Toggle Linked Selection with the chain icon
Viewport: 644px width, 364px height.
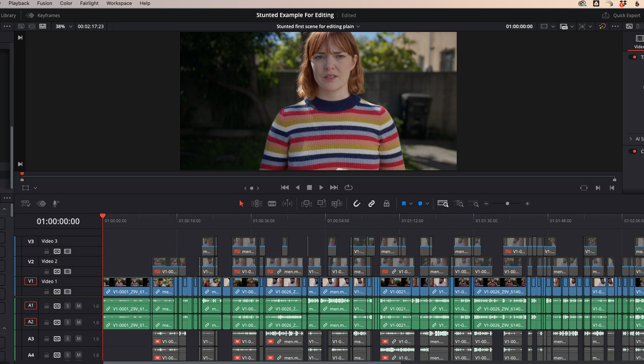pyautogui.click(x=372, y=203)
